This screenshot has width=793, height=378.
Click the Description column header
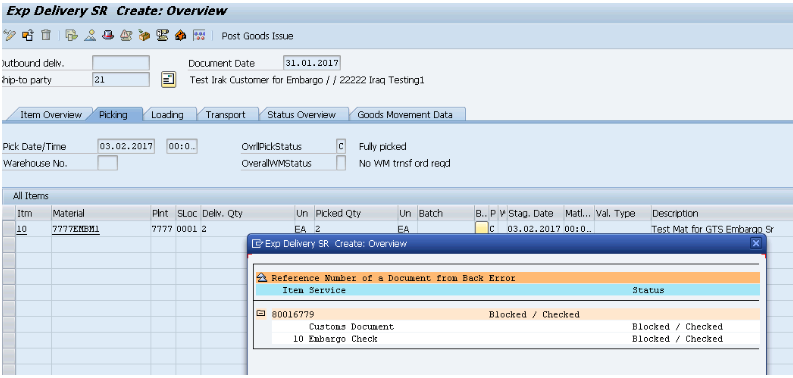coord(721,214)
